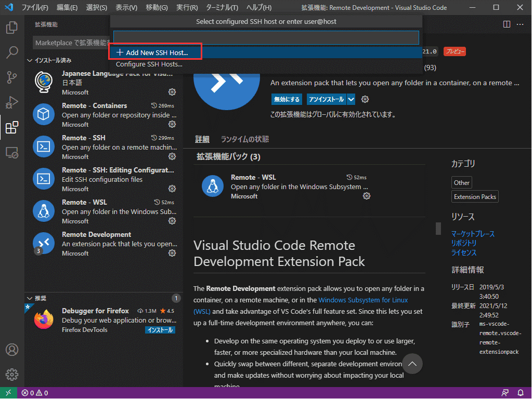This screenshot has width=532, height=399.
Task: Click the feedback icon in status bar
Action: (505, 393)
